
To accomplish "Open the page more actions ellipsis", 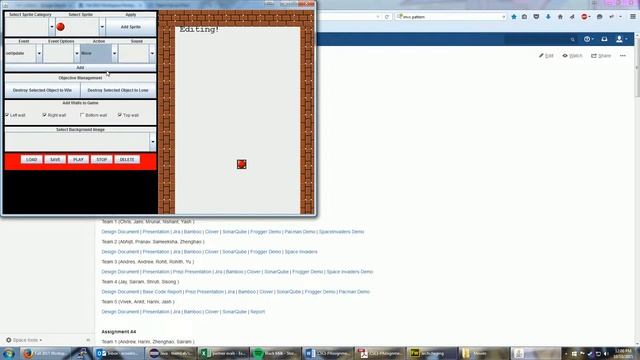I will 623,56.
